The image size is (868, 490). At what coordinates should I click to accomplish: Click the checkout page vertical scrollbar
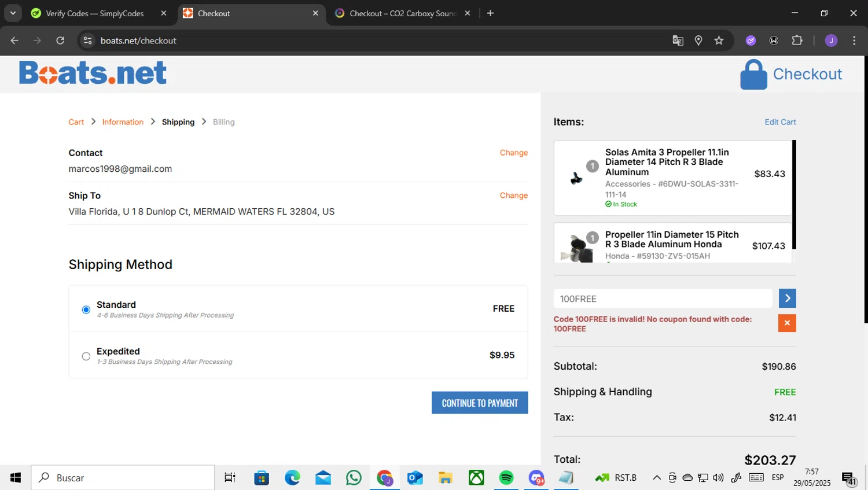[x=866, y=190]
